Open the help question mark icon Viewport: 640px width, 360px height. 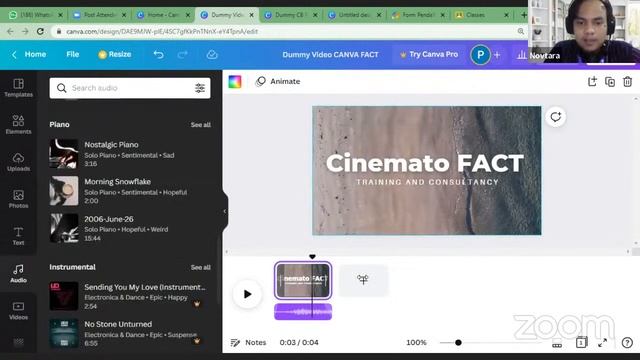tap(627, 342)
